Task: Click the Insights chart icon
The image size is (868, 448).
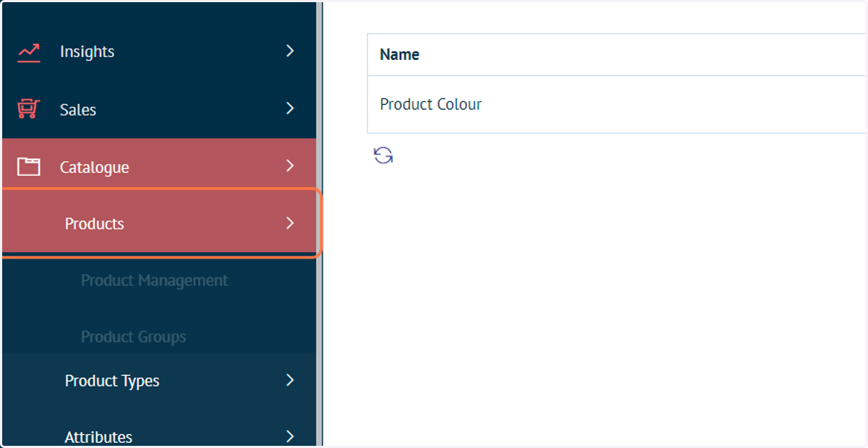Action: coord(29,52)
